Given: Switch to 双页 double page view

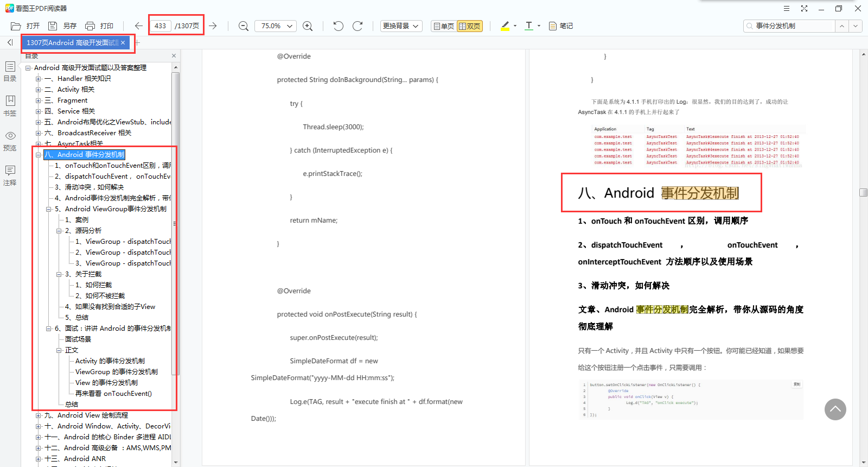Looking at the screenshot, I should (470, 26).
